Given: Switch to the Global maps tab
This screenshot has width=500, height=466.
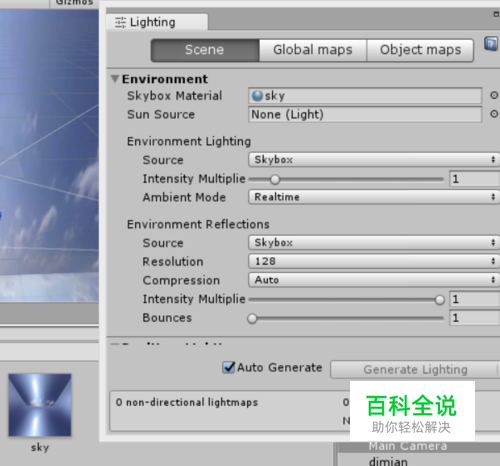Looking at the screenshot, I should pyautogui.click(x=313, y=50).
